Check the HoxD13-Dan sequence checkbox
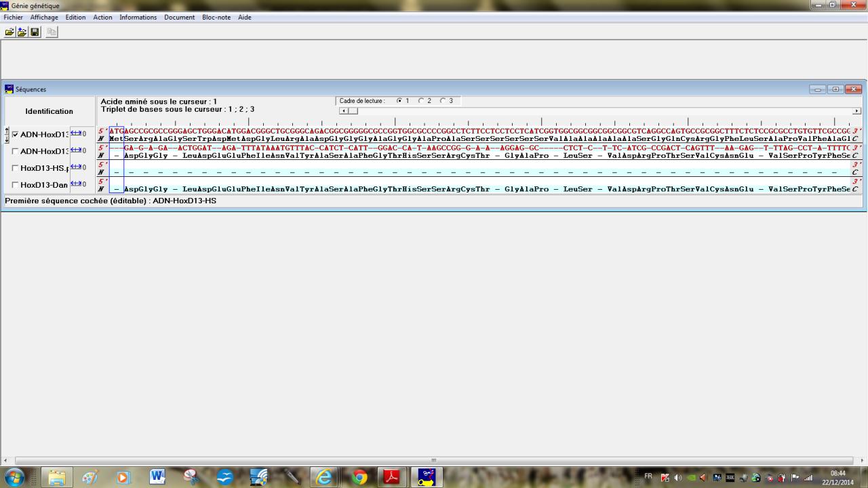 click(x=16, y=184)
